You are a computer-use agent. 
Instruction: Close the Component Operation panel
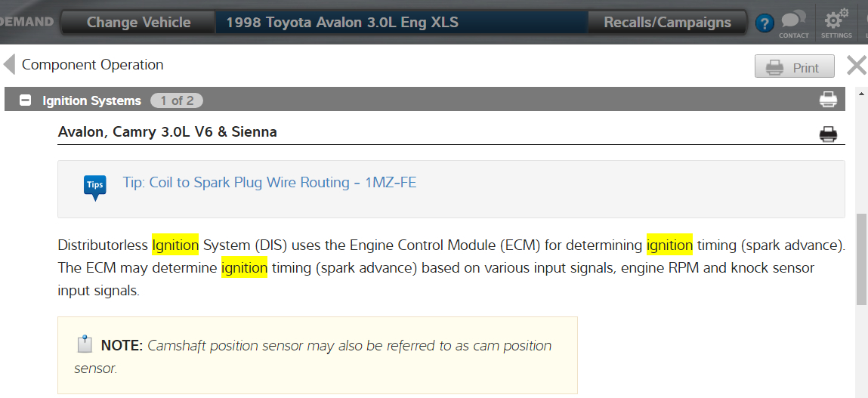coord(856,66)
